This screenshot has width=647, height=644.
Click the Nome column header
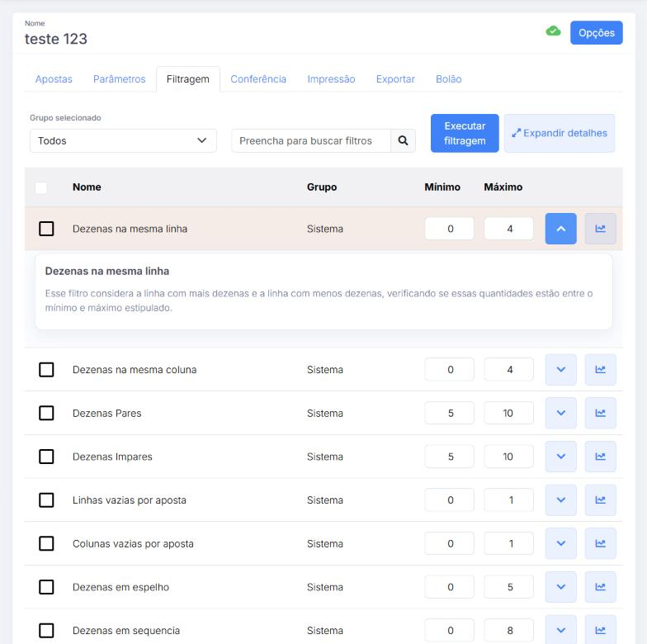pyautogui.click(x=87, y=187)
